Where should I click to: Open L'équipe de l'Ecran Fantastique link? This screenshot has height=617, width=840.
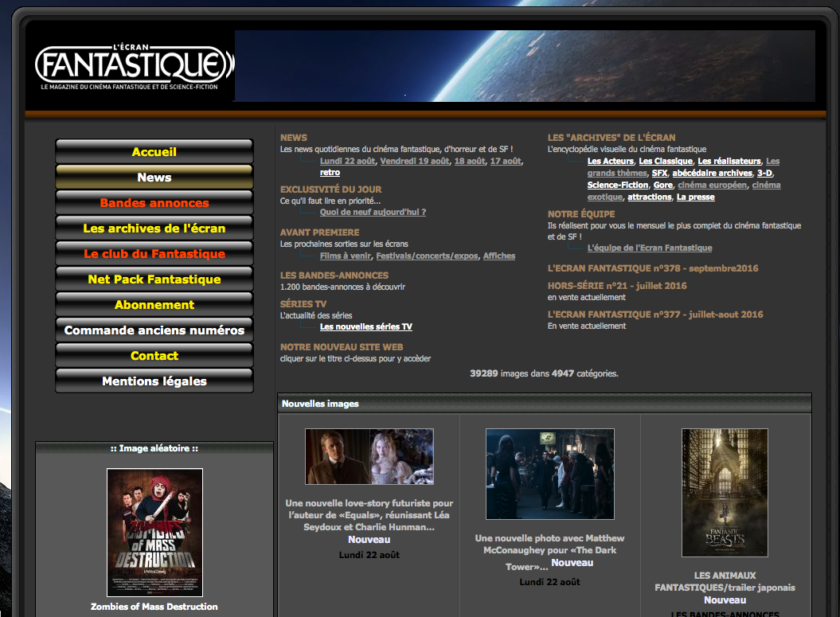tap(650, 248)
